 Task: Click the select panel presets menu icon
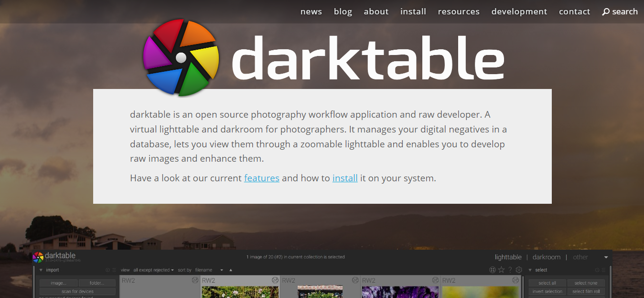tap(604, 270)
